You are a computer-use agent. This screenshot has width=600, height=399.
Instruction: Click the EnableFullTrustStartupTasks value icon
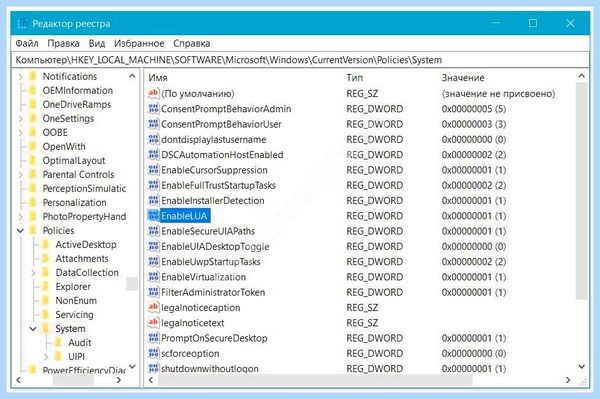(x=153, y=185)
